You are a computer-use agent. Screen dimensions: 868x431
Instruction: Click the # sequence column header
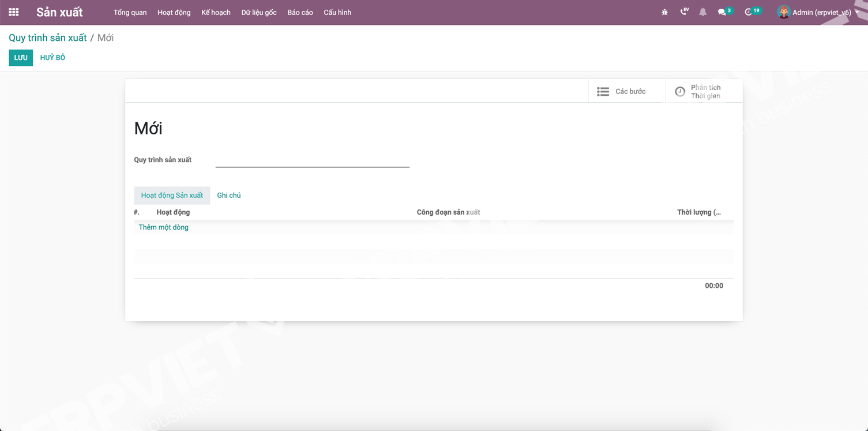click(x=137, y=212)
